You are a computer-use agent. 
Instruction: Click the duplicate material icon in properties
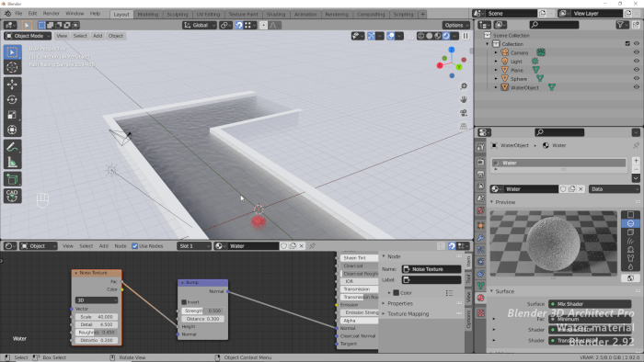(571, 189)
